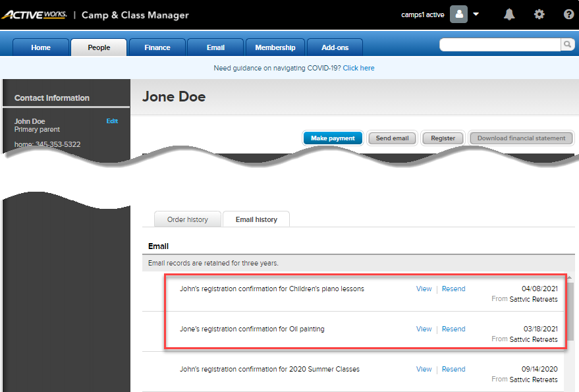This screenshot has width=579, height=392.
Task: Click the search magnifier icon
Action: (567, 44)
